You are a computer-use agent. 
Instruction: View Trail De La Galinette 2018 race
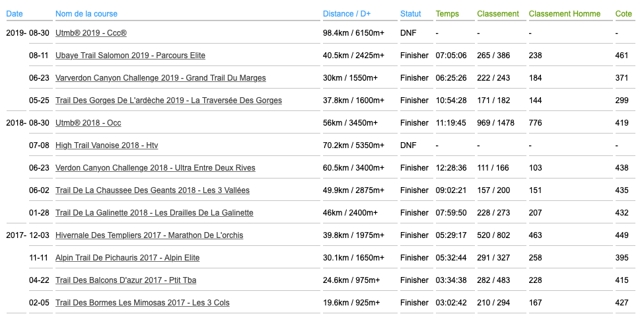[154, 213]
